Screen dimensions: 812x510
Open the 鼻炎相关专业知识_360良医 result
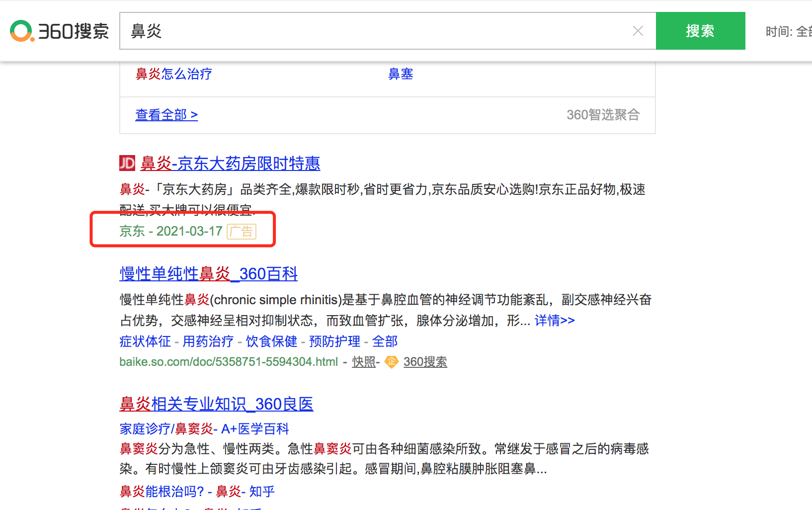point(216,404)
